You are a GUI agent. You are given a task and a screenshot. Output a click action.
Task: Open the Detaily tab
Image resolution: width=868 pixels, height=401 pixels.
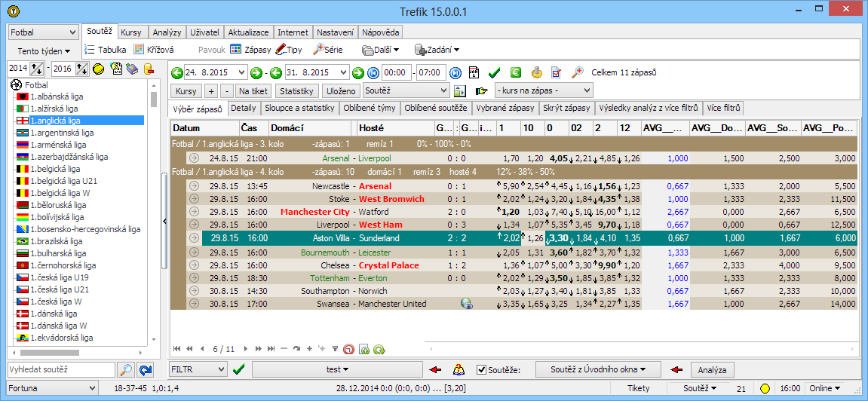pos(243,108)
